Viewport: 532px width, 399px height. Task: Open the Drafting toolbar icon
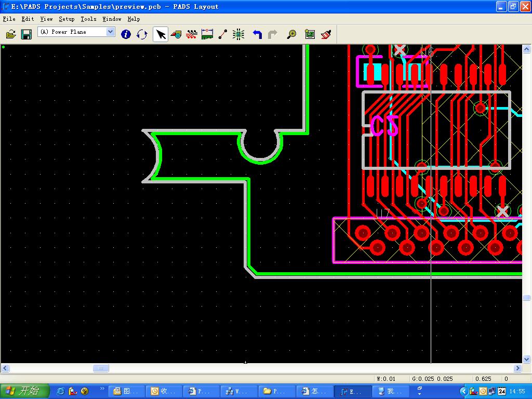click(x=176, y=34)
